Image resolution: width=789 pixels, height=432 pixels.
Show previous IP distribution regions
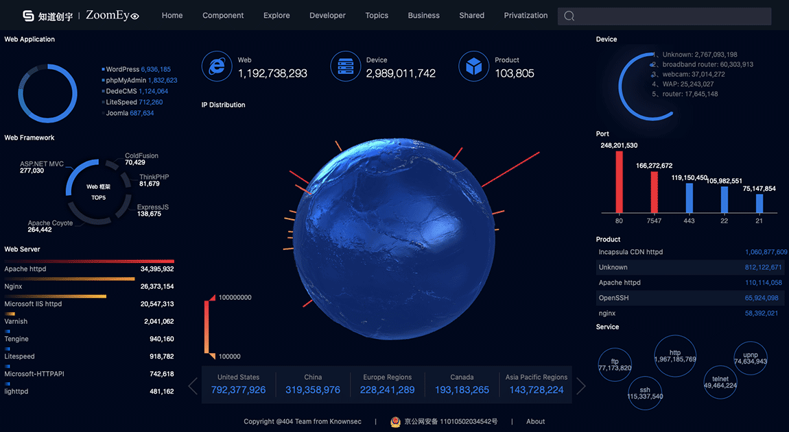tap(193, 386)
